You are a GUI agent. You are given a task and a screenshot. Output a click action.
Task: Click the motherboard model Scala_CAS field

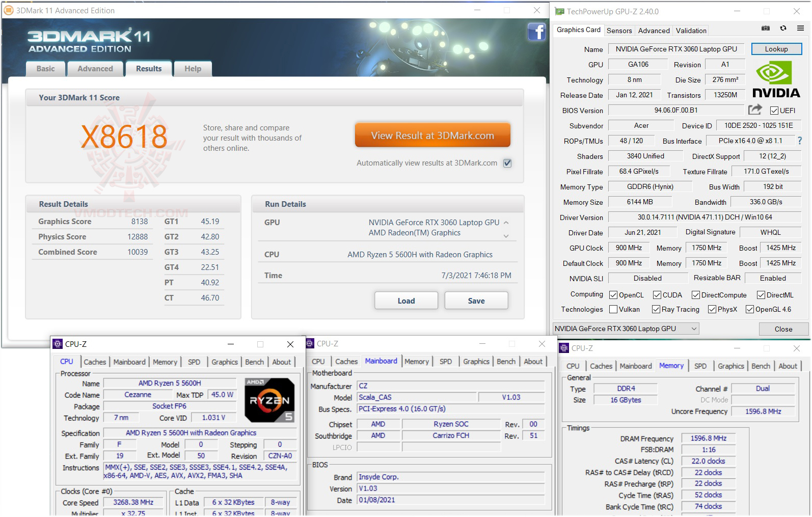(x=417, y=397)
